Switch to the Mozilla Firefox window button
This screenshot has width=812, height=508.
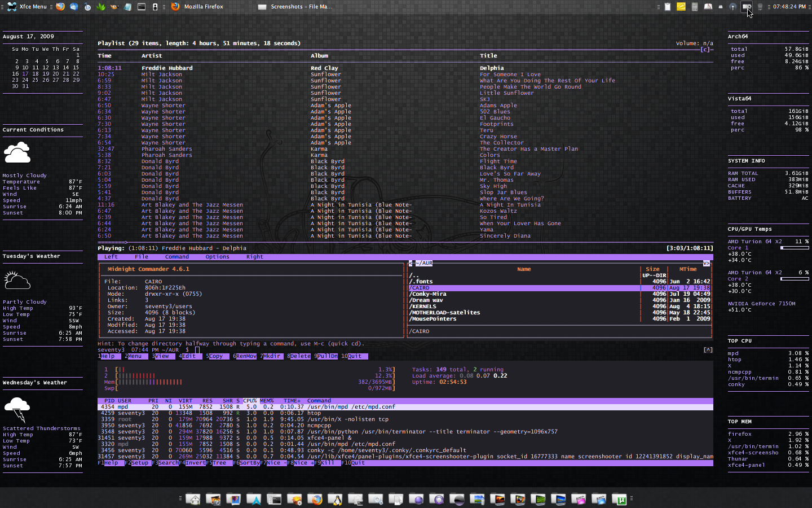coord(197,7)
